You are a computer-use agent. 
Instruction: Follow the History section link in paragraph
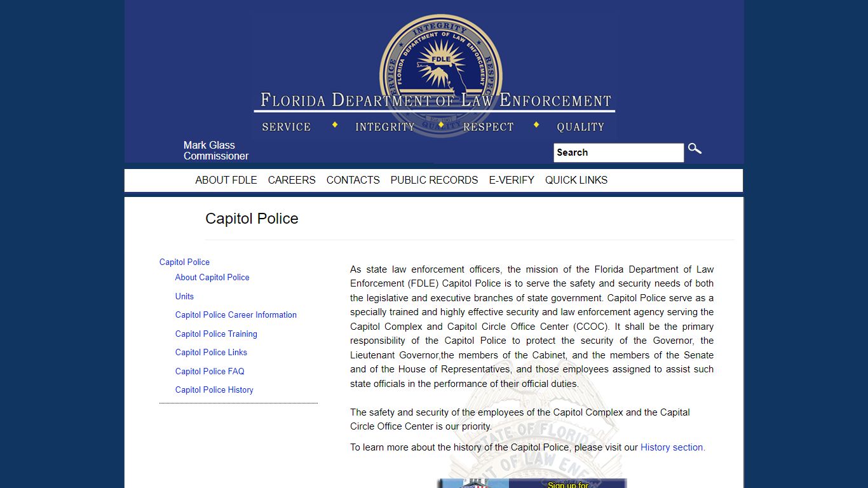(x=673, y=447)
